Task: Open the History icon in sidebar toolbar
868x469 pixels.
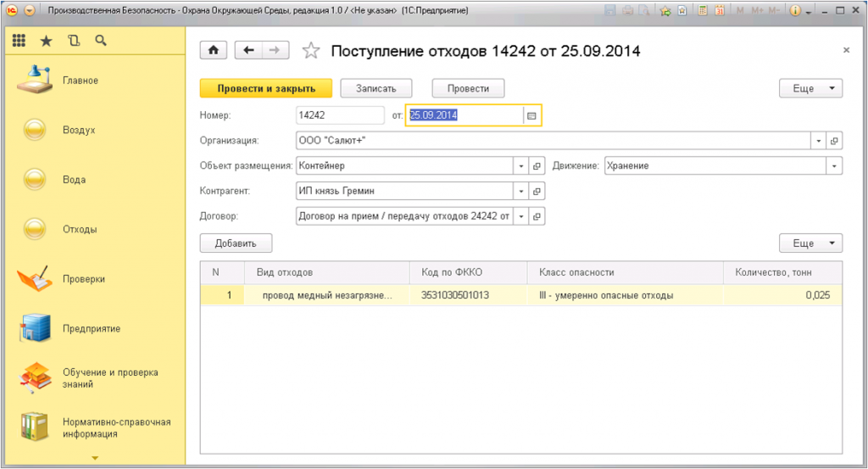Action: point(73,41)
